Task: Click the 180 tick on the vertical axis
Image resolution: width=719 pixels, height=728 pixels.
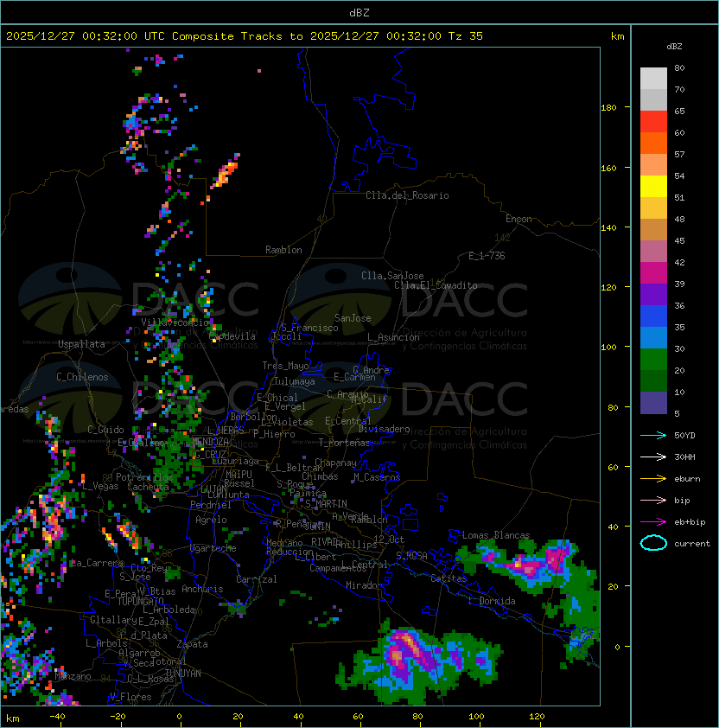Action: pyautogui.click(x=608, y=108)
